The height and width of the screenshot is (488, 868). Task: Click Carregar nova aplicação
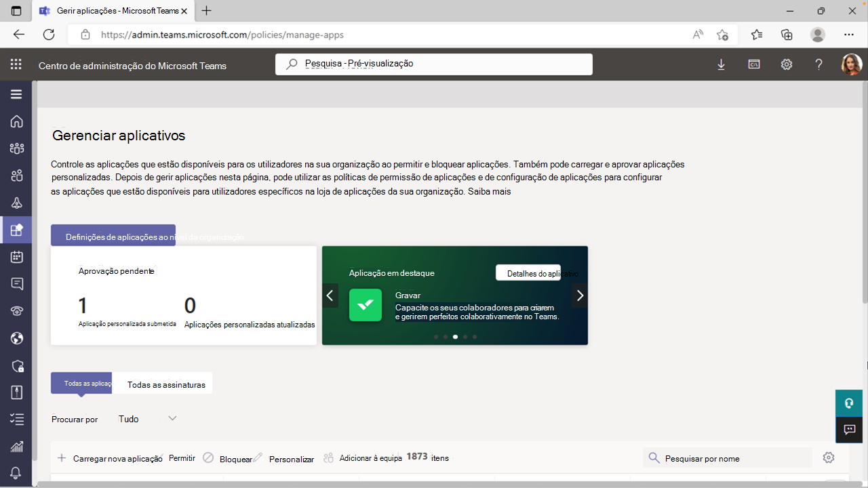(x=110, y=458)
